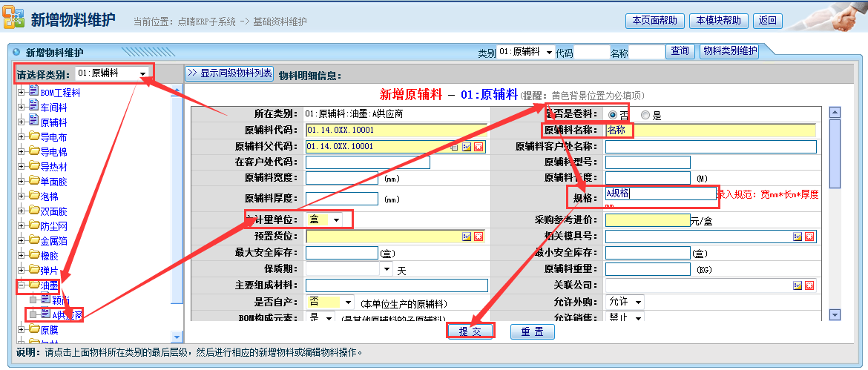
Task: Select 是 radio for 是否是卷料
Action: (645, 115)
